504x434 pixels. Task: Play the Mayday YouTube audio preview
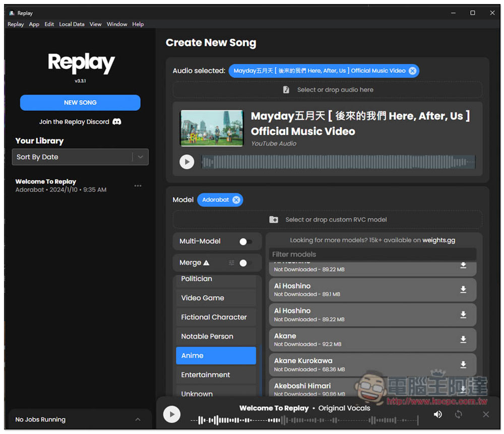(187, 162)
